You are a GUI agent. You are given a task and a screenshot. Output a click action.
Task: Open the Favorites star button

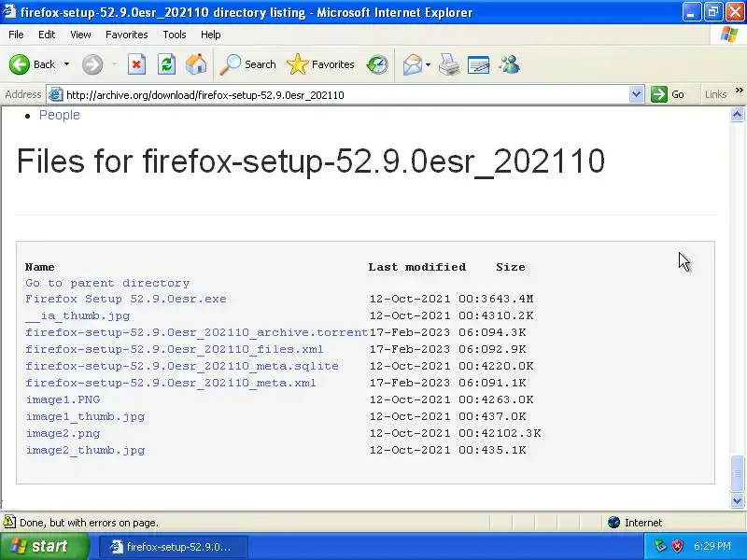point(320,64)
